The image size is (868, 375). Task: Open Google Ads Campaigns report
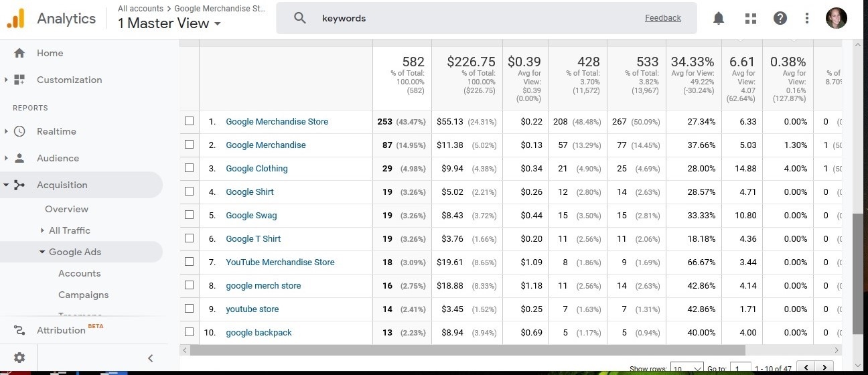click(x=83, y=295)
